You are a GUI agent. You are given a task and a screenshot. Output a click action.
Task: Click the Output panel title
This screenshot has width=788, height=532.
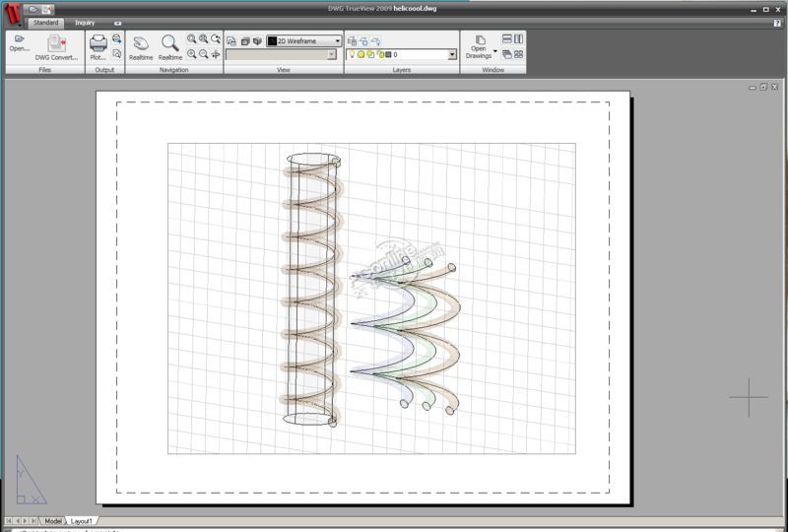[x=104, y=70]
